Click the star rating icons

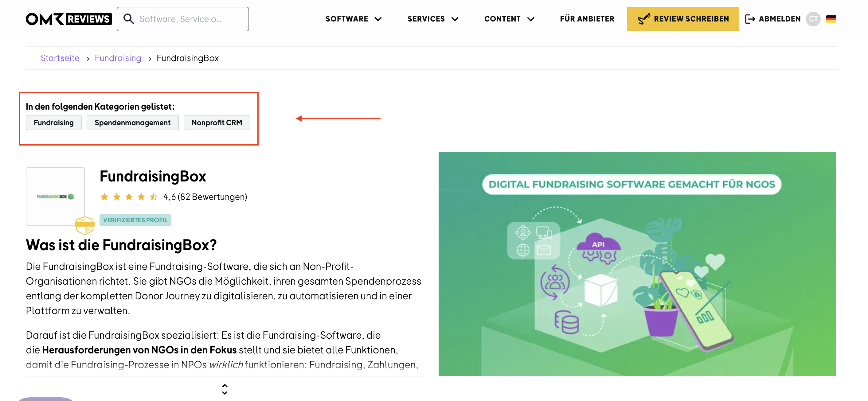tap(129, 197)
